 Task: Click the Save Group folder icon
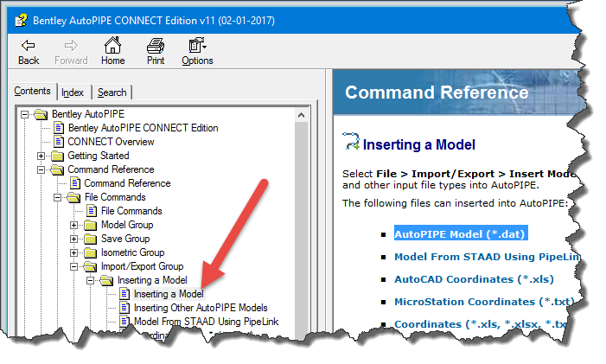[x=91, y=239]
